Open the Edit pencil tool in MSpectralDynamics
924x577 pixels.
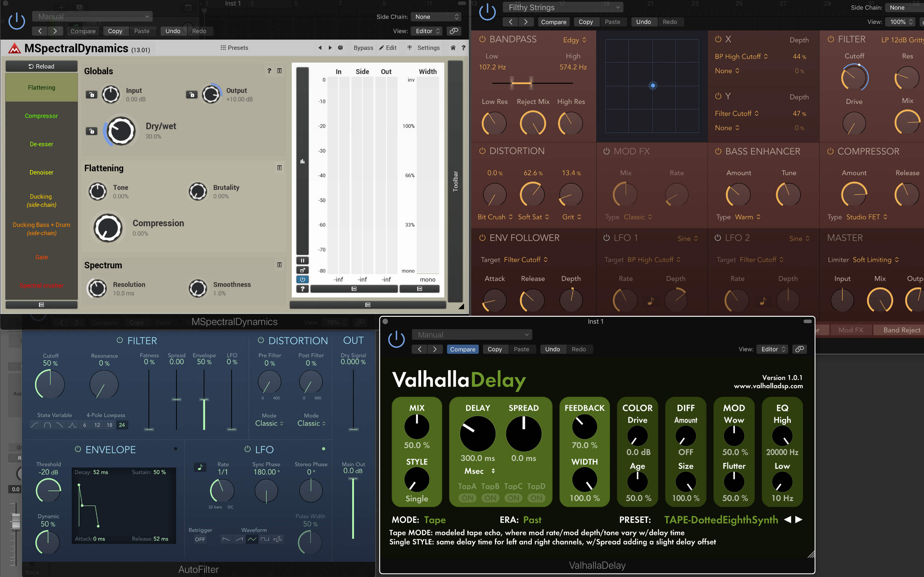(x=388, y=48)
